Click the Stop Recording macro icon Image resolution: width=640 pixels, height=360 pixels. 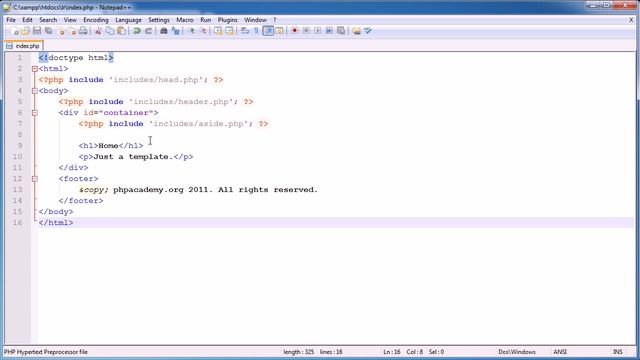point(306,31)
